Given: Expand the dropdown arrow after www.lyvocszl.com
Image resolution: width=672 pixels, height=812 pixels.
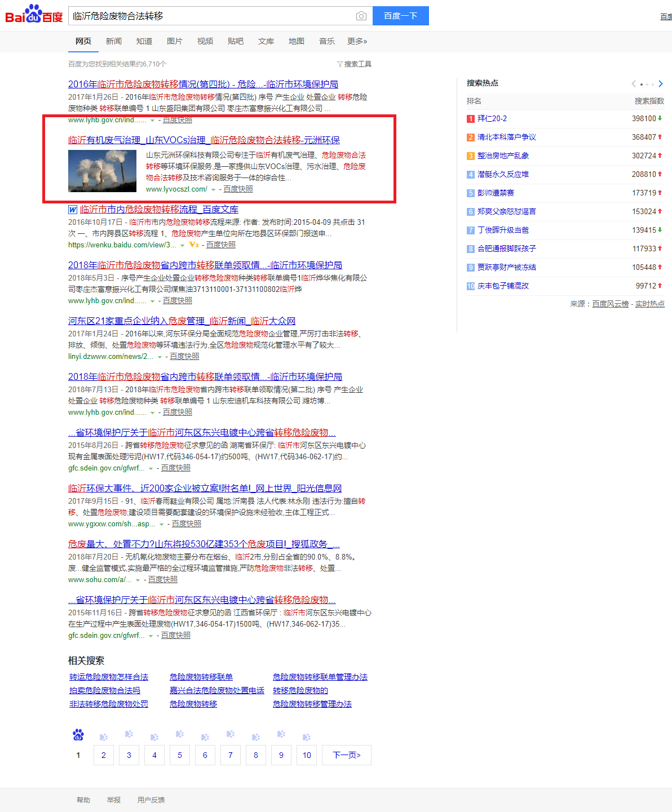Looking at the screenshot, I should [x=213, y=189].
